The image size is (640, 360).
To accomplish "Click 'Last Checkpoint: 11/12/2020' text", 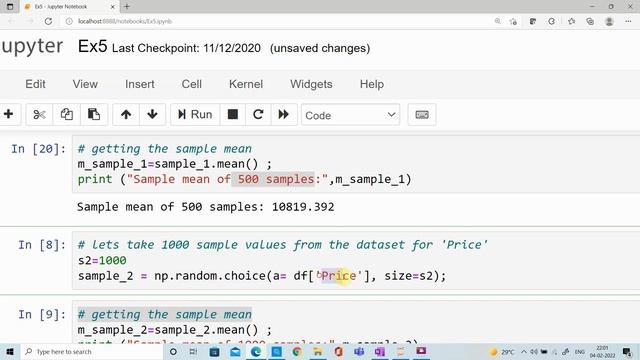I will tap(186, 48).
